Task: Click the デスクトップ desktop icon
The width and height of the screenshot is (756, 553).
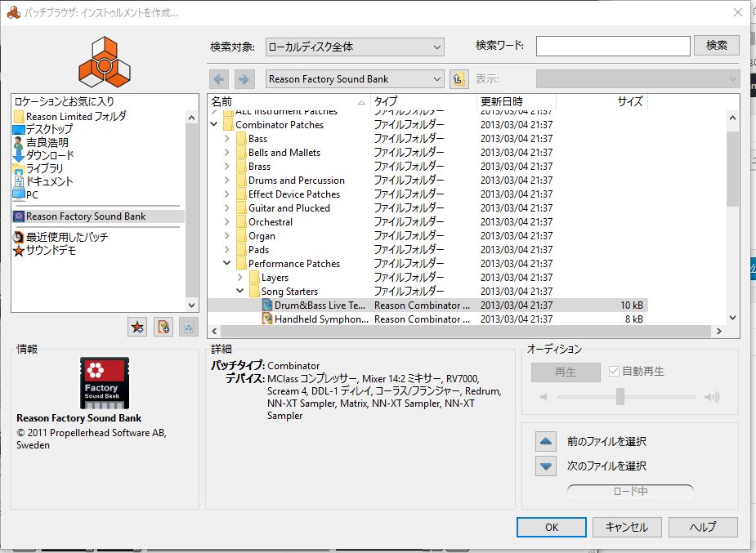Action: tap(19, 130)
